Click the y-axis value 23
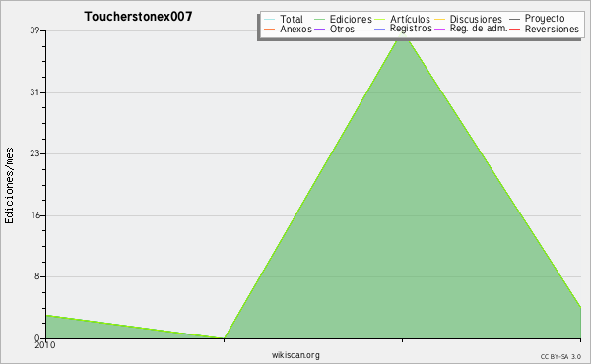 [34, 153]
